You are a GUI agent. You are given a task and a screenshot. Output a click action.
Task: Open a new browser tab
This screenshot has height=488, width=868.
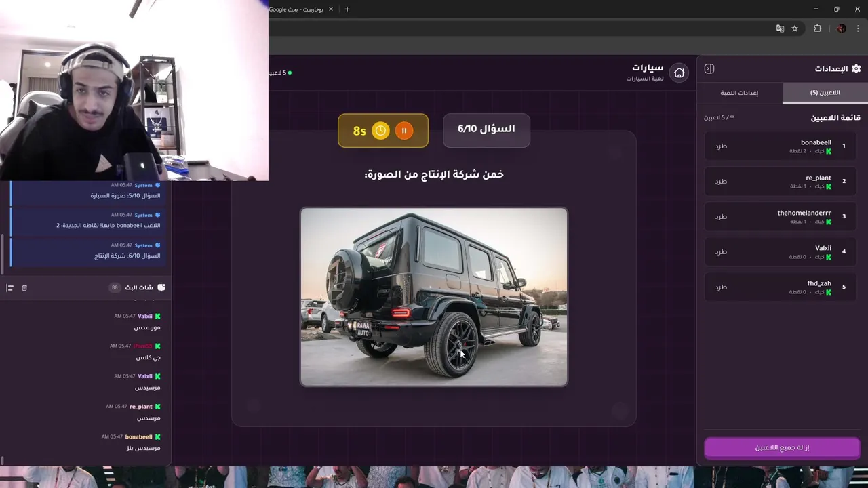[347, 9]
